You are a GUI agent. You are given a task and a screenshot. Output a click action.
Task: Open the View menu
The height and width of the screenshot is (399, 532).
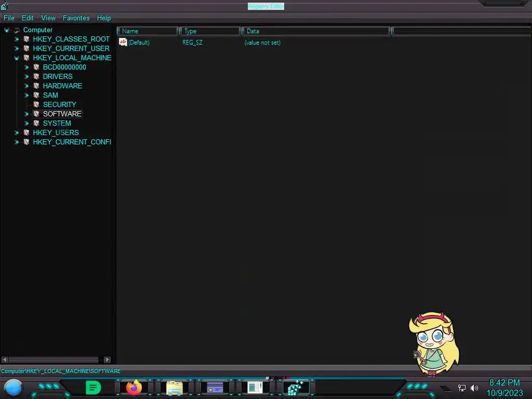point(48,18)
